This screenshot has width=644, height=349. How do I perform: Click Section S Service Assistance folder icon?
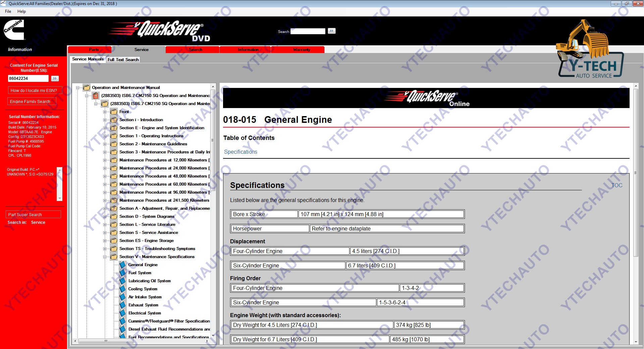click(114, 233)
